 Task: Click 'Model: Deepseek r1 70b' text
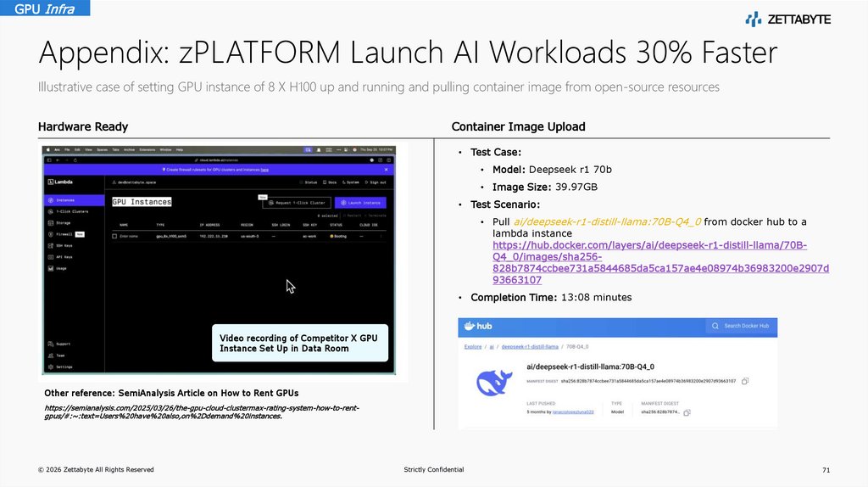[552, 170]
